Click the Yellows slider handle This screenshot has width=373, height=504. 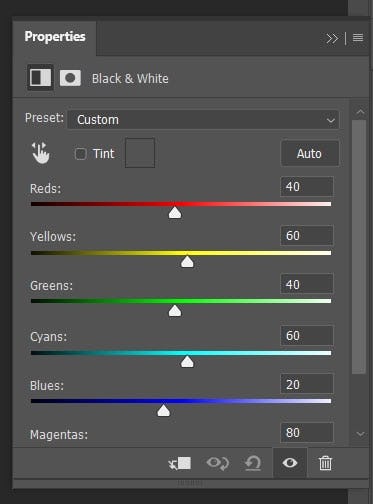[187, 262]
